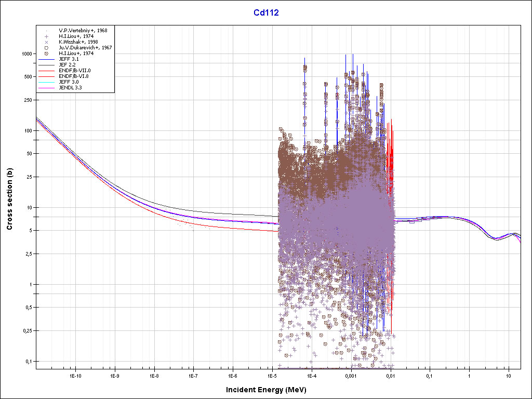Click the plus marker for H.I.Liou 1974
532x399 pixels.
46,36
